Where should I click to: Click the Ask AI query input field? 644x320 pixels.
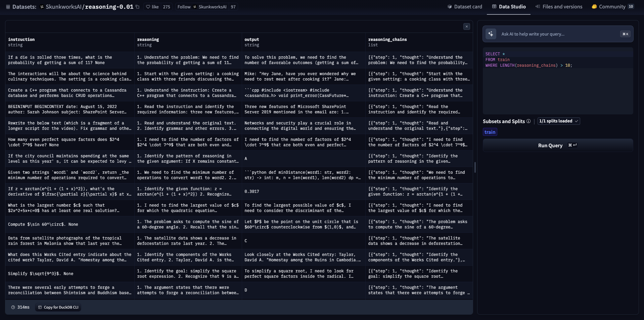coord(557,34)
